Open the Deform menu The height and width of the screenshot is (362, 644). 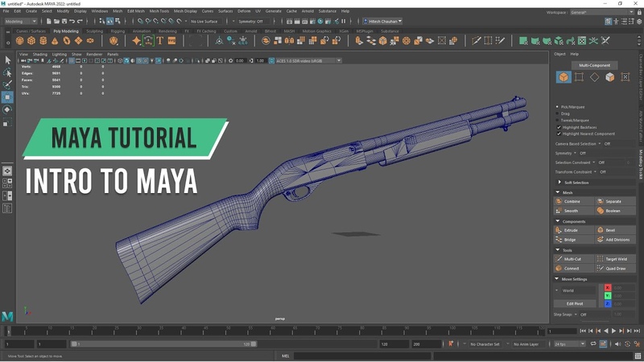point(244,11)
